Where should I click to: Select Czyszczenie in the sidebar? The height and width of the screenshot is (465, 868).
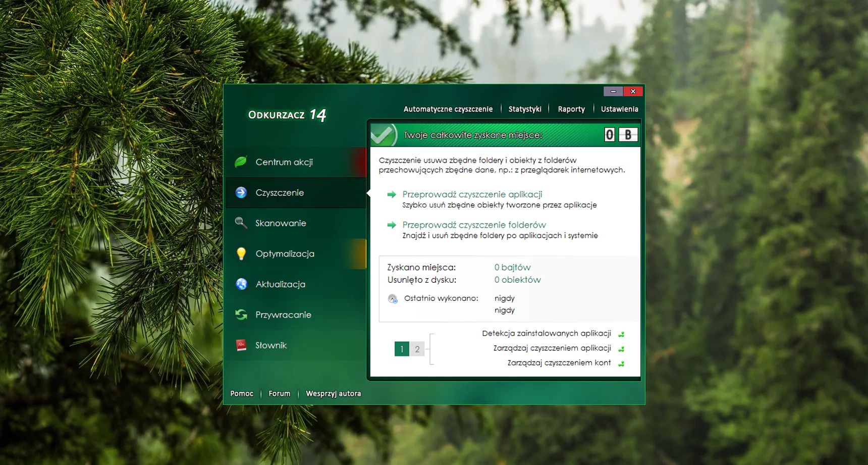click(296, 192)
